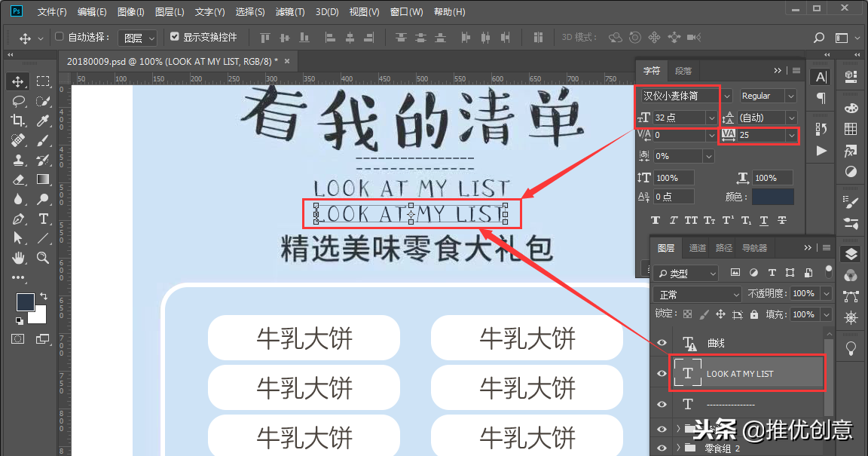This screenshot has width=868, height=456.
Task: Open the 图像(I) menu
Action: [130, 11]
